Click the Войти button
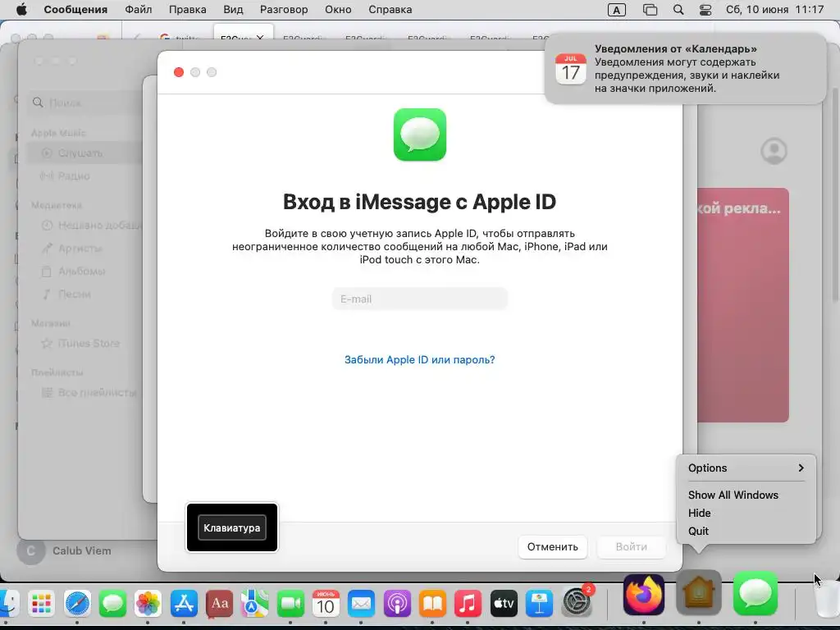 (x=631, y=546)
